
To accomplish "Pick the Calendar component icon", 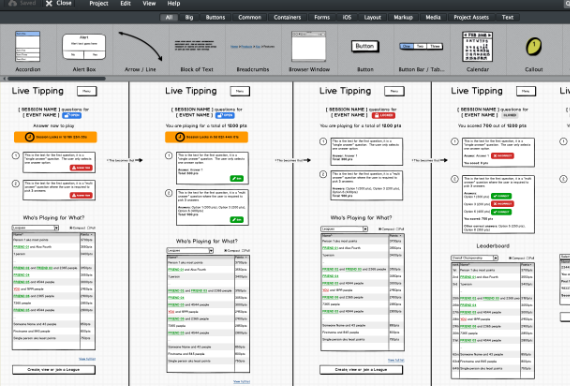I will (477, 46).
